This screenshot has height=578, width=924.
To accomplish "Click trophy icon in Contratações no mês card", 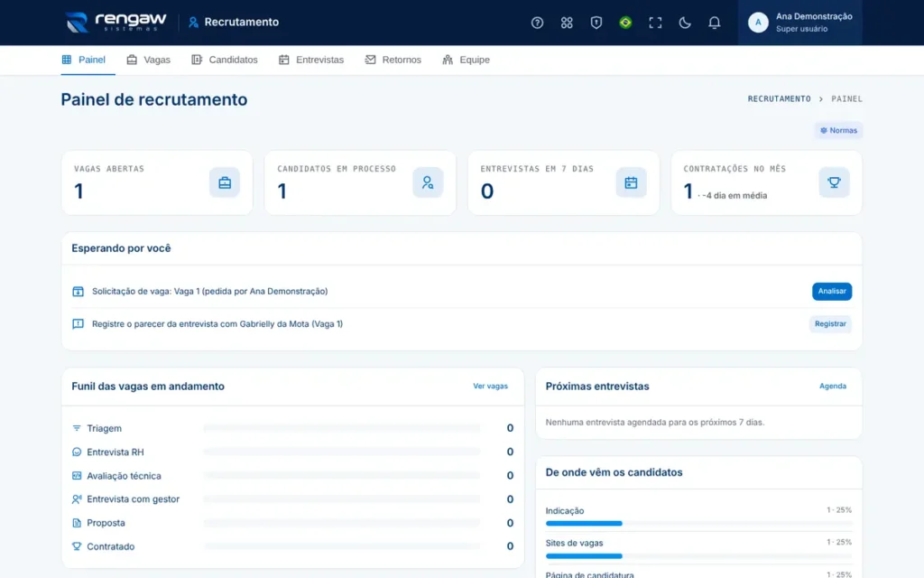I will click(x=834, y=182).
